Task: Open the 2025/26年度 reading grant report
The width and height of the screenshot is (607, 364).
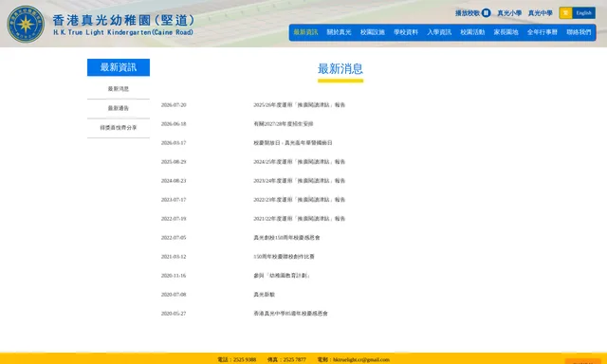Action: [300, 105]
